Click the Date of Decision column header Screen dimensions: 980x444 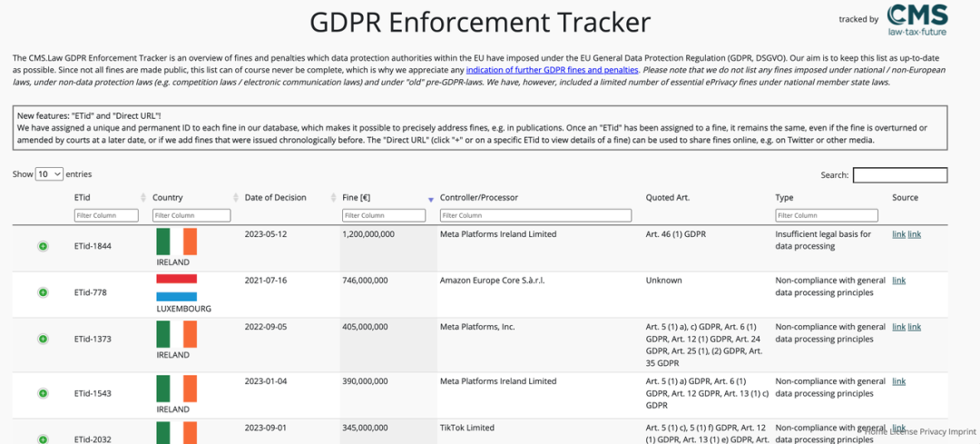point(276,198)
